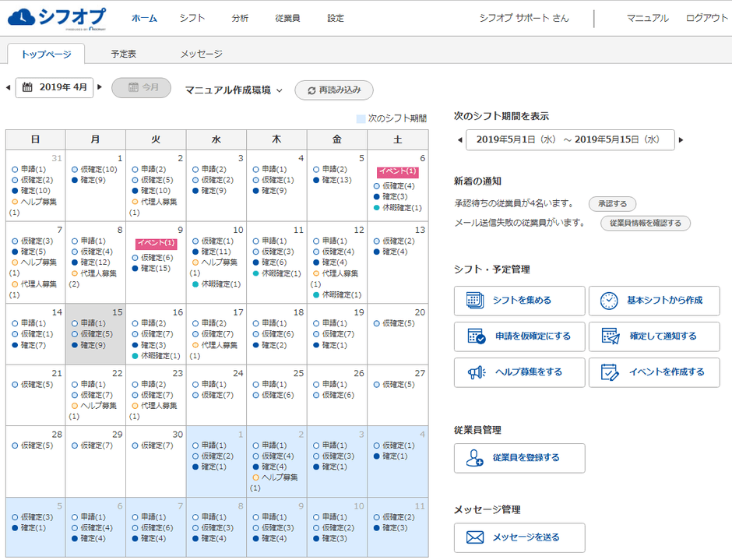Click the 次のシフト期間 light-blue legend swatch
Viewport: 732px width, 560px height.
361,118
